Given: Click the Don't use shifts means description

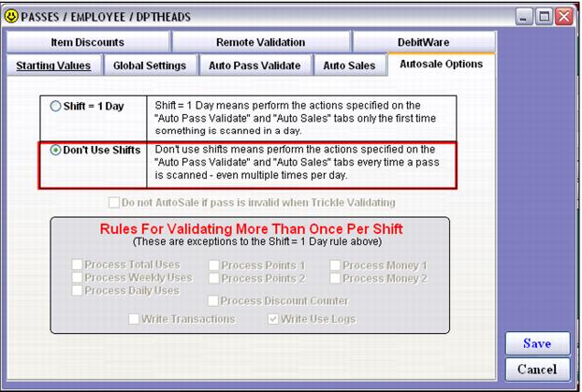Looking at the screenshot, I should 297,162.
